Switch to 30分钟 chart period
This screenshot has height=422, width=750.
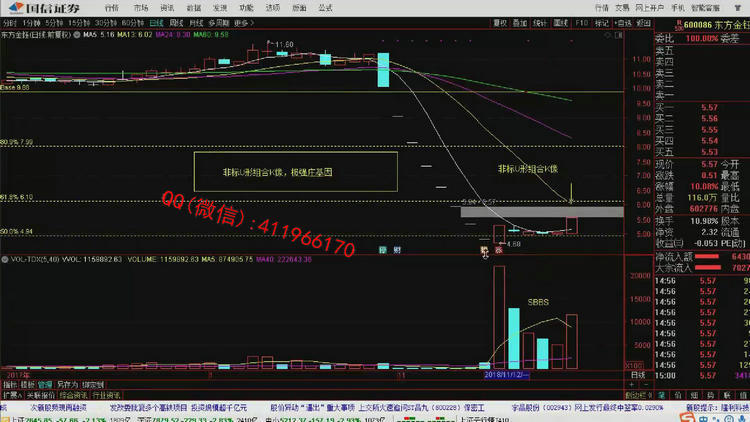tap(106, 23)
